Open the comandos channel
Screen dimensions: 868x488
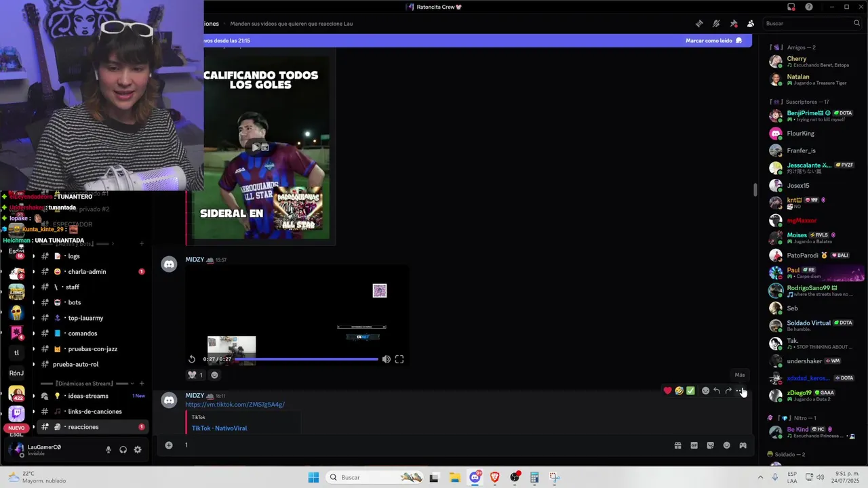92,333
